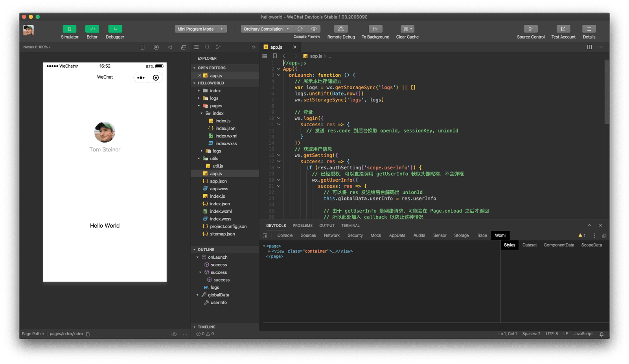Open the Mini Program Mode dropdown

(x=200, y=29)
